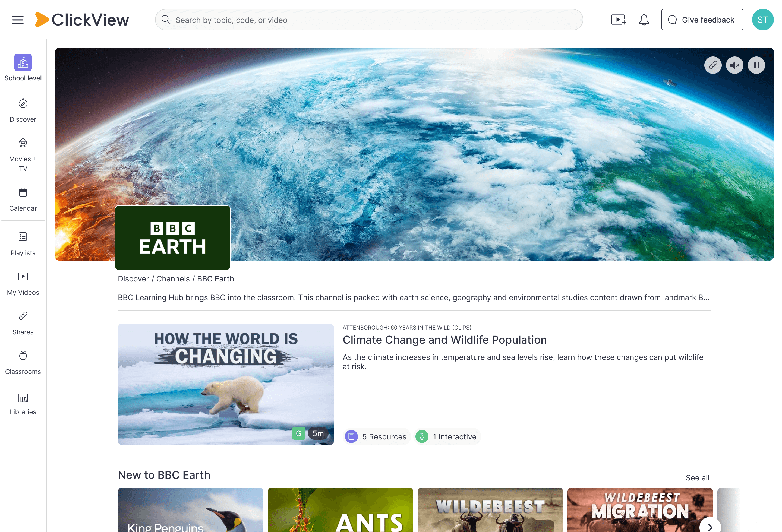Open the Wildebeest Migration video card
The image size is (782, 532).
point(640,510)
